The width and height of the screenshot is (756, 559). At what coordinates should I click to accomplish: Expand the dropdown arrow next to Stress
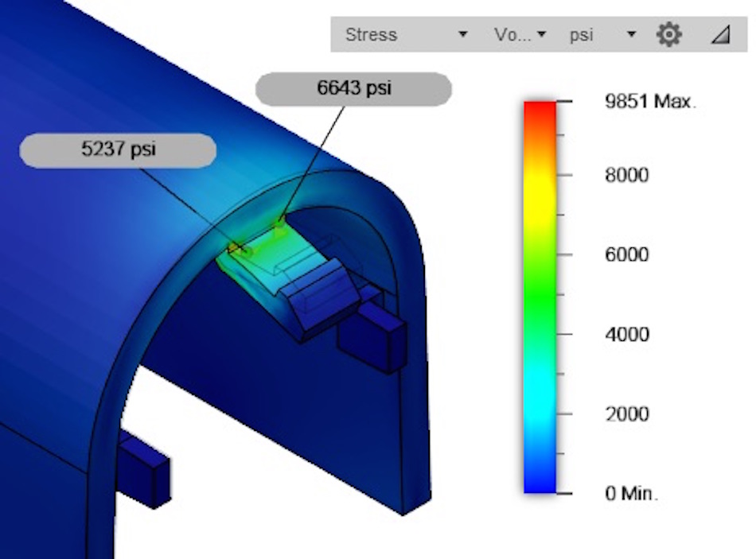tap(462, 35)
